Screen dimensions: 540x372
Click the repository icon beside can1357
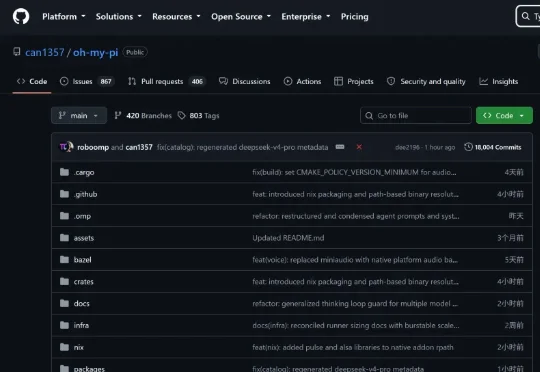point(17,52)
